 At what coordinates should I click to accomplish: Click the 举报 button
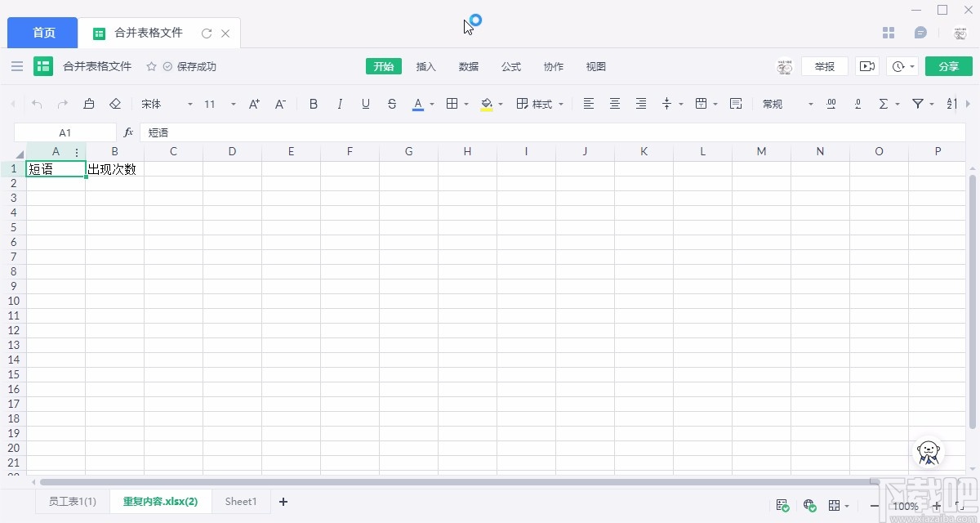pos(825,67)
